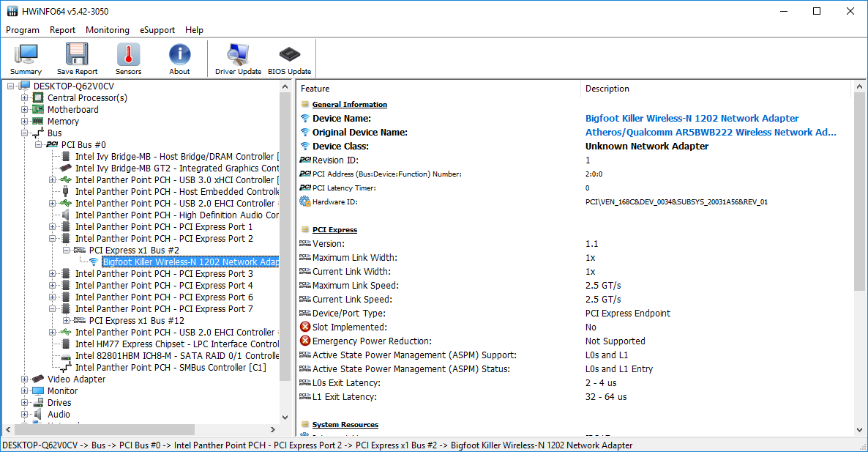The width and height of the screenshot is (868, 452).
Task: Open the Program menu
Action: coord(23,30)
